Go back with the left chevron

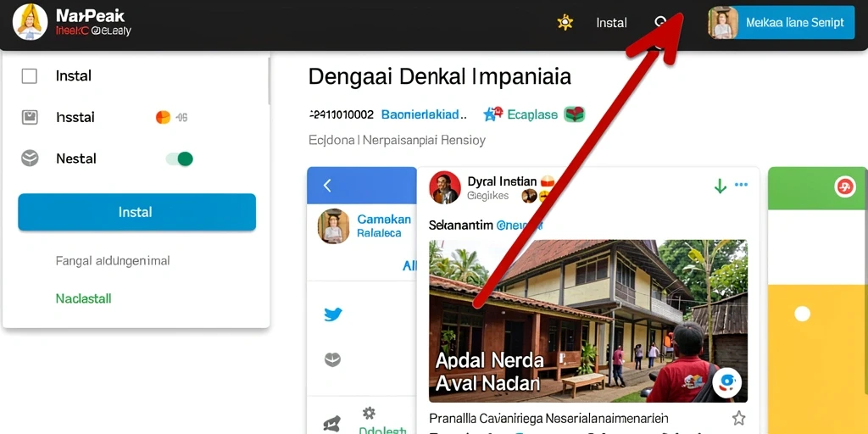click(327, 186)
